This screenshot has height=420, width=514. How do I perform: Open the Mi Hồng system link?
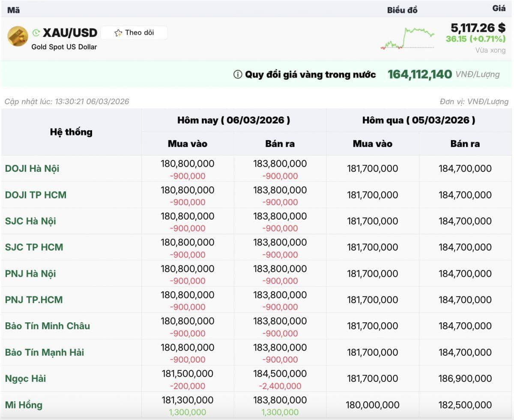[x=24, y=405]
